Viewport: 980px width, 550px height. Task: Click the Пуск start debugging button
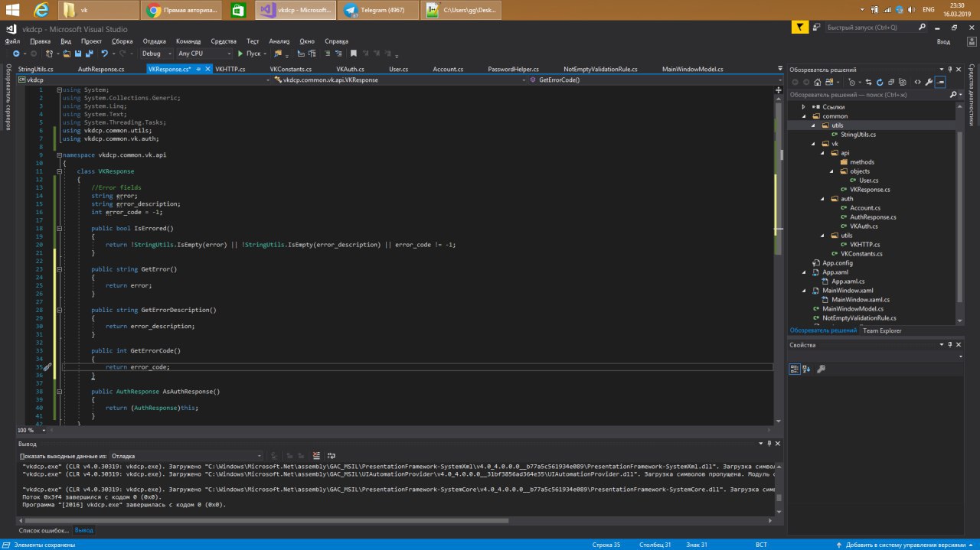pos(249,54)
